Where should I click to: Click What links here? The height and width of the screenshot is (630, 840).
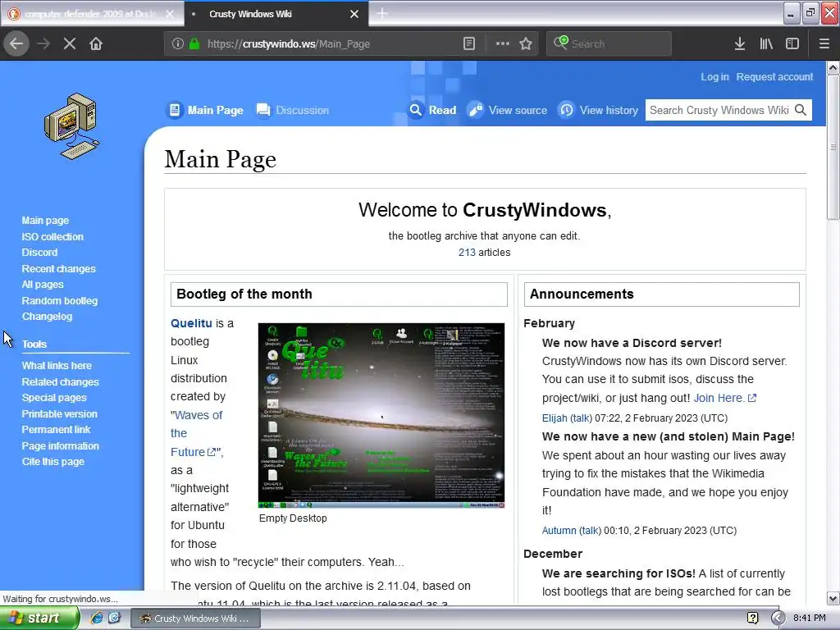[x=57, y=365]
